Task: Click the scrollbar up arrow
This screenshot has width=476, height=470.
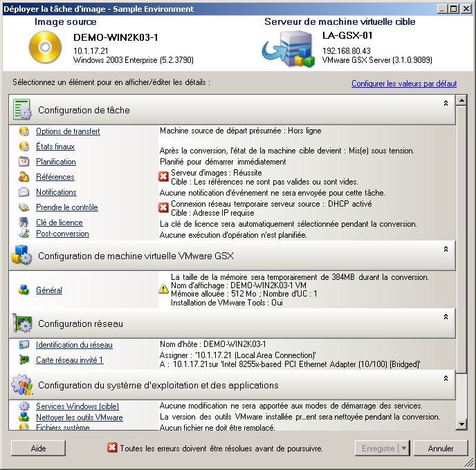Action: tap(461, 100)
